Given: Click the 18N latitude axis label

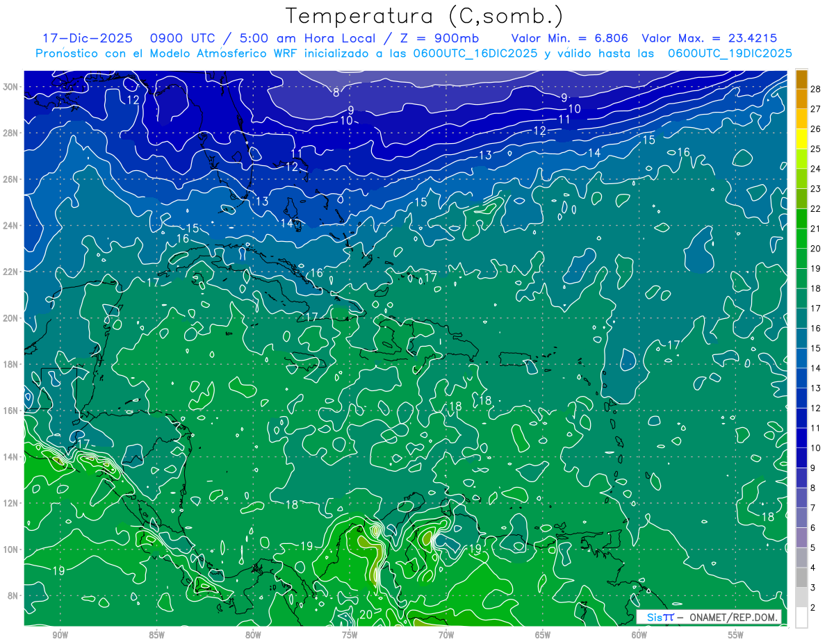Looking at the screenshot, I should (x=11, y=364).
